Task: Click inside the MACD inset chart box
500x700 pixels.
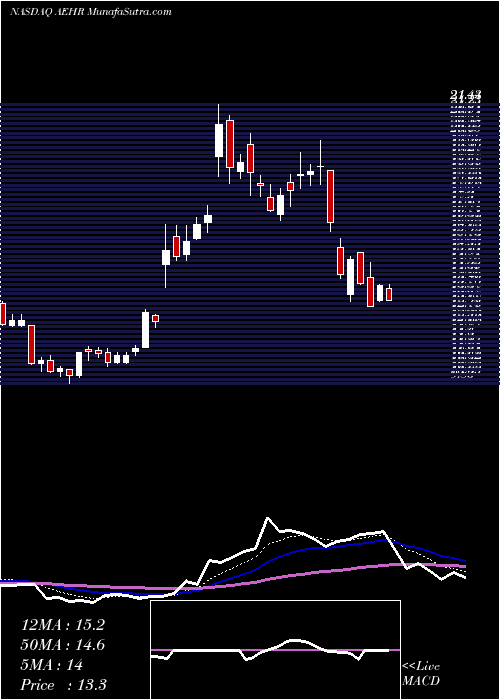Action: pos(275,650)
